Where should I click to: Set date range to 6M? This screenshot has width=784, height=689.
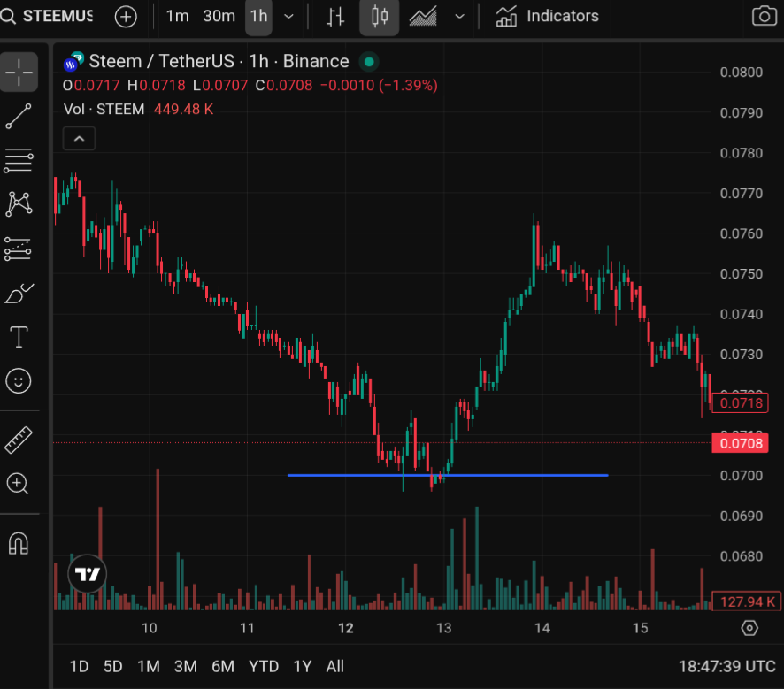222,667
